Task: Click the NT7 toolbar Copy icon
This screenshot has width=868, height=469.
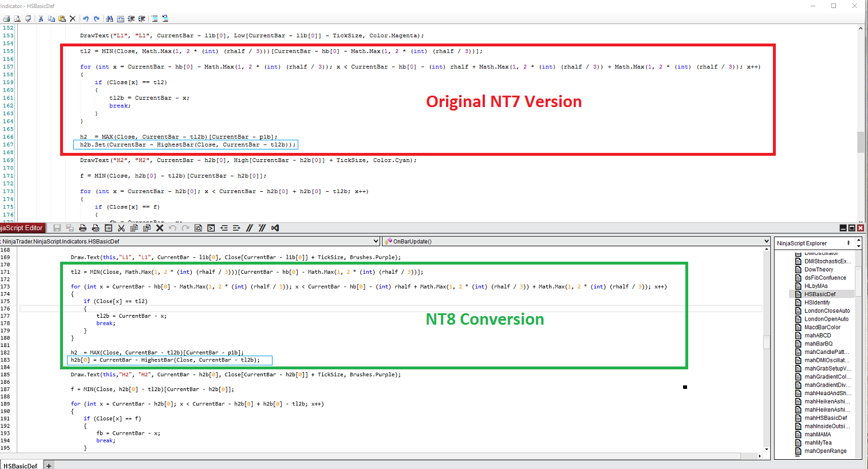Action: pos(52,19)
